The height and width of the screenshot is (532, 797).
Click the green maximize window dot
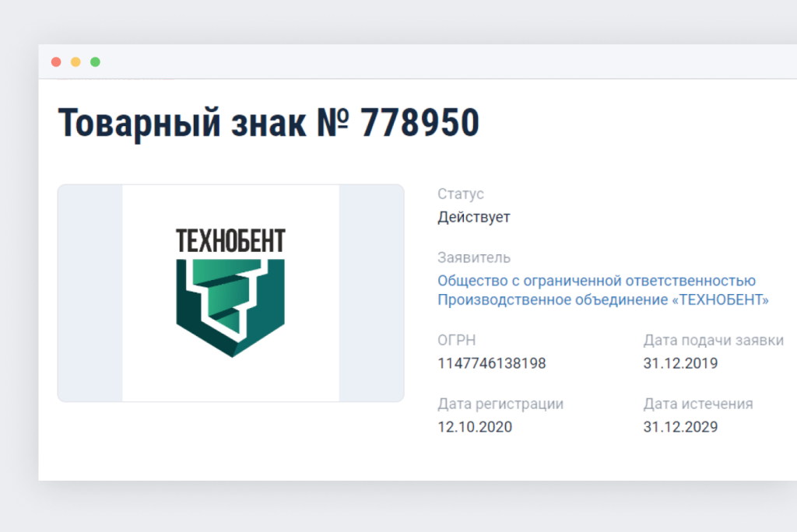pos(95,62)
